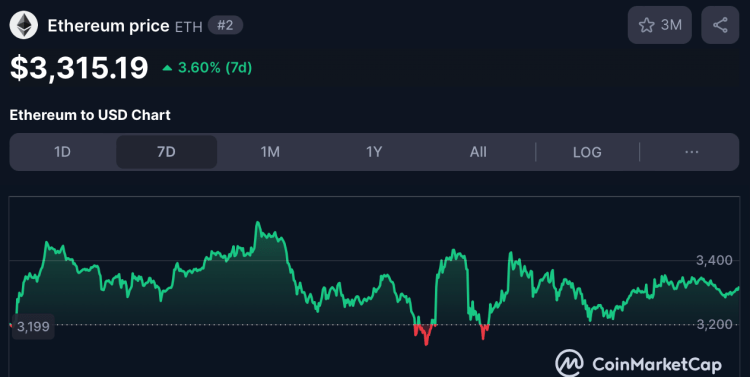The height and width of the screenshot is (377, 750).
Task: Click the Ethereum to USD Chart title
Action: pos(90,115)
